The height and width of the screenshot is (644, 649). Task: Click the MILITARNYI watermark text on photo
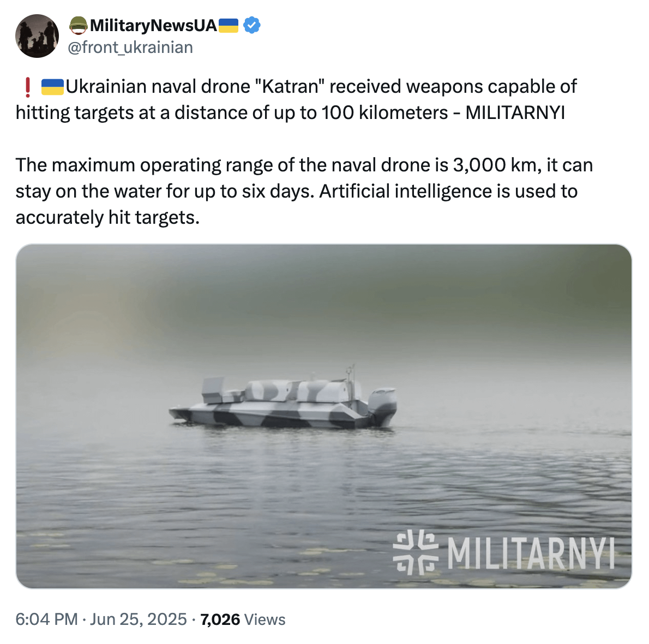click(x=531, y=553)
